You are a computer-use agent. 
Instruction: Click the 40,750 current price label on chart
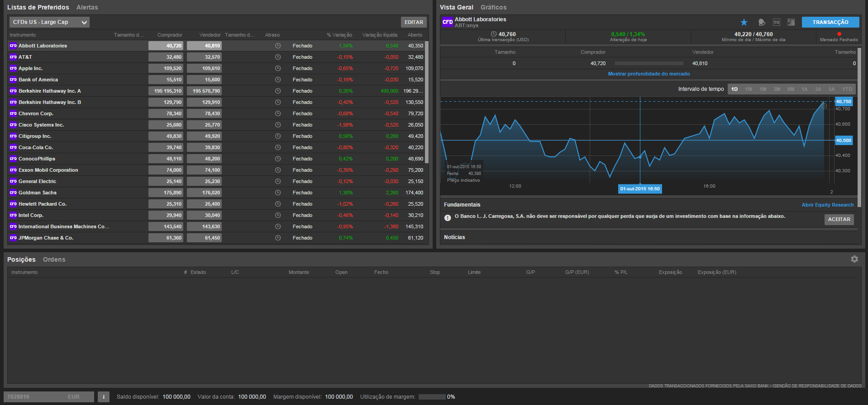pos(844,102)
